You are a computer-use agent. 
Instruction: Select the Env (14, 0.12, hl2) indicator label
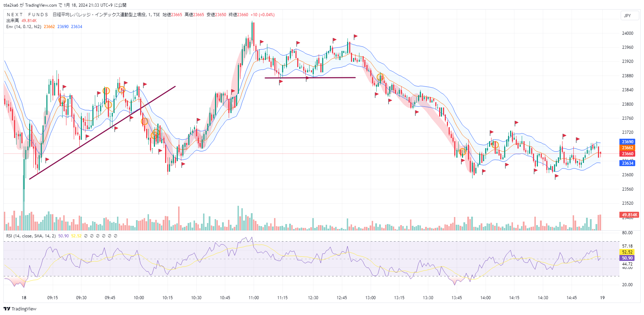tap(24, 27)
